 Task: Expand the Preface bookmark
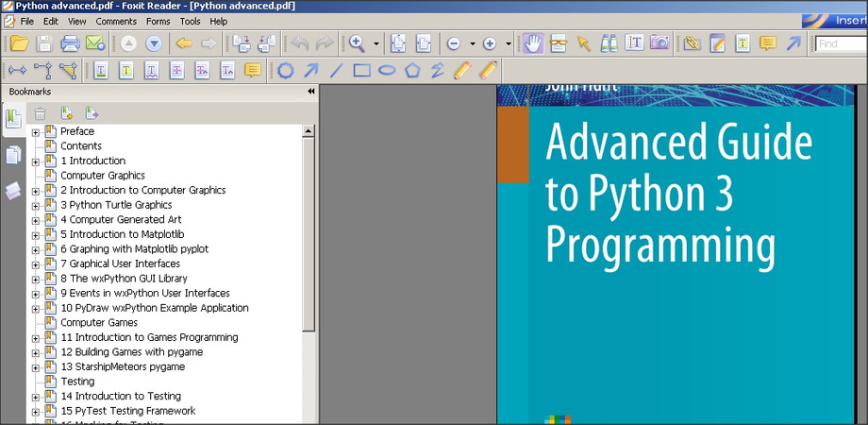(36, 132)
